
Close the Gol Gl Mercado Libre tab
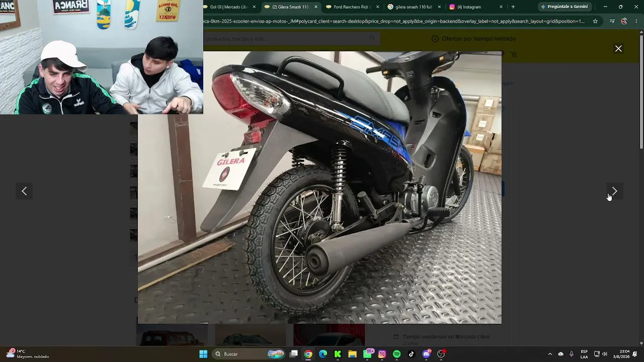[x=254, y=7]
